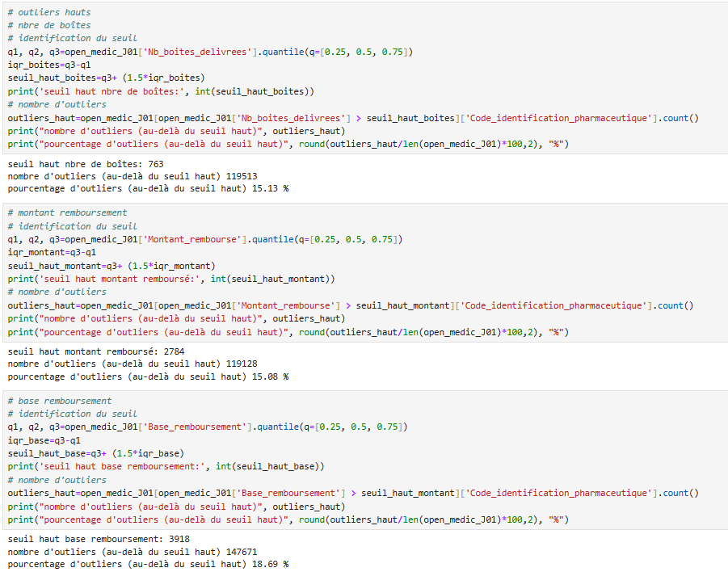Click the 18.69 % outlier percentage output

click(x=148, y=564)
